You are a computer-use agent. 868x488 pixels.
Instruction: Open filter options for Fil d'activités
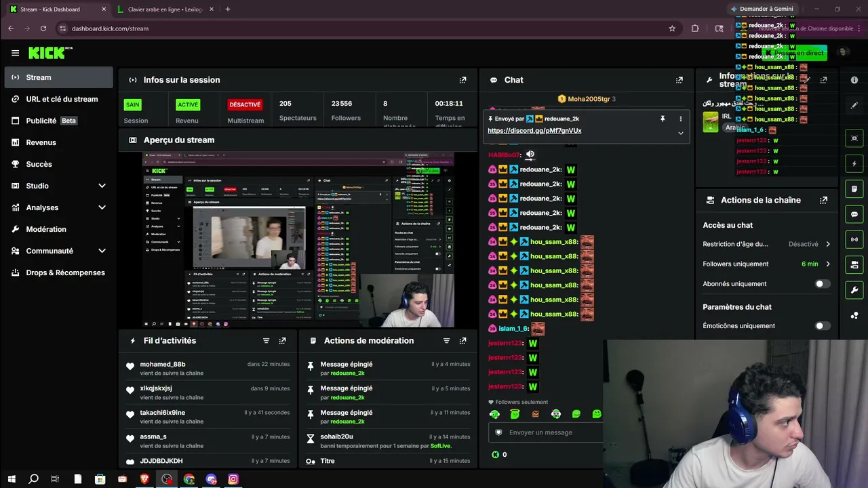(x=266, y=341)
